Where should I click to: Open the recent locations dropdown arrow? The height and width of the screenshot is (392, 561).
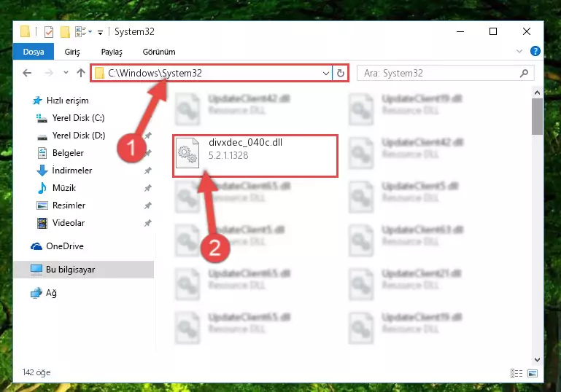66,73
